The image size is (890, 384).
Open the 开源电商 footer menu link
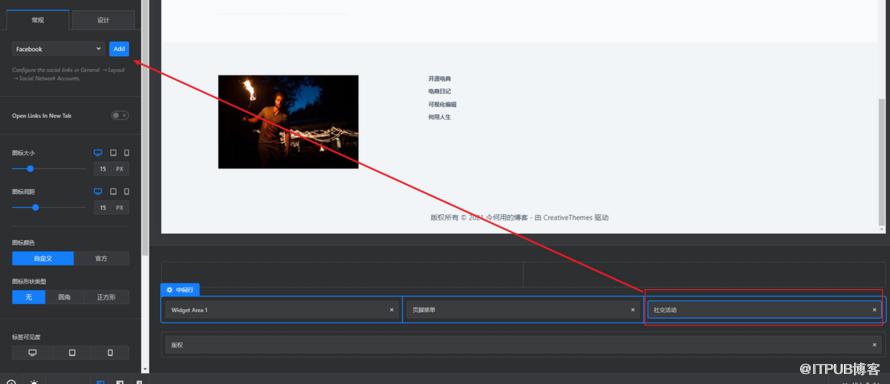440,79
